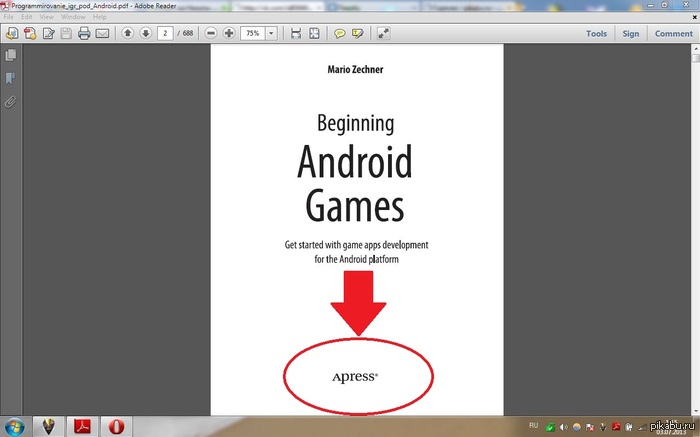Zoom in with the plus button

coord(229,33)
